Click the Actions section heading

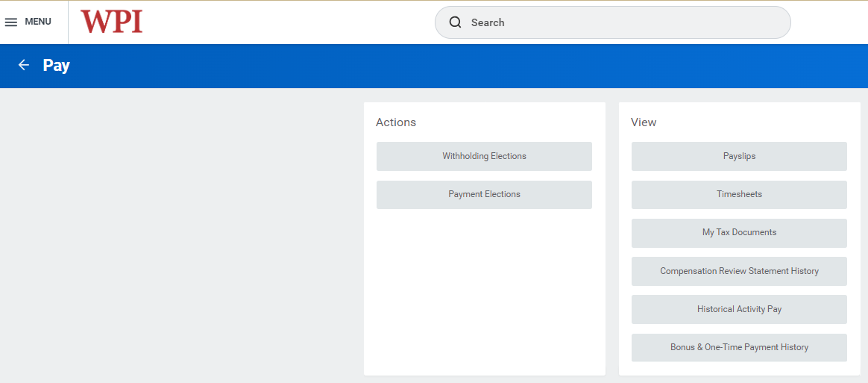[x=396, y=122]
